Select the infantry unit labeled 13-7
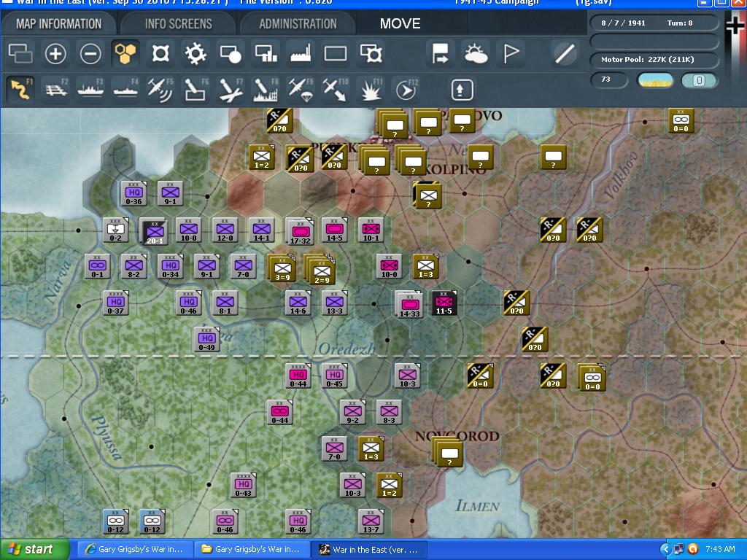This screenshot has height=560, width=747. [x=371, y=521]
